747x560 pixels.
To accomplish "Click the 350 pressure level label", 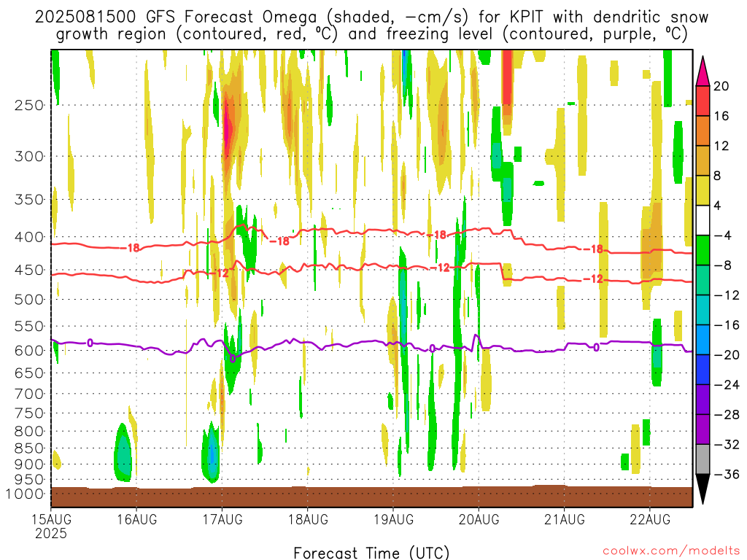I will 29,200.
